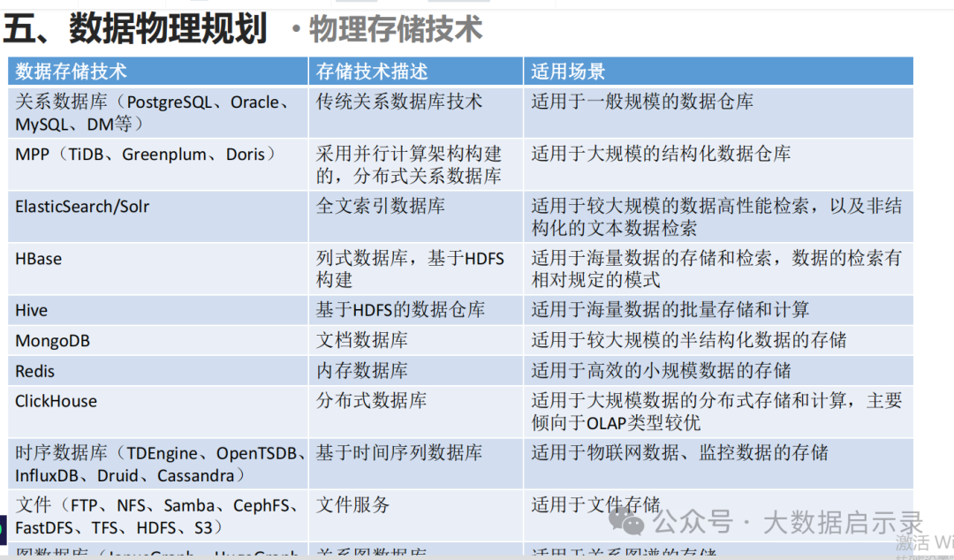Click the '适用于大规模的结构化数据仓库' cell
This screenshot has width=954, height=560.
point(718,164)
